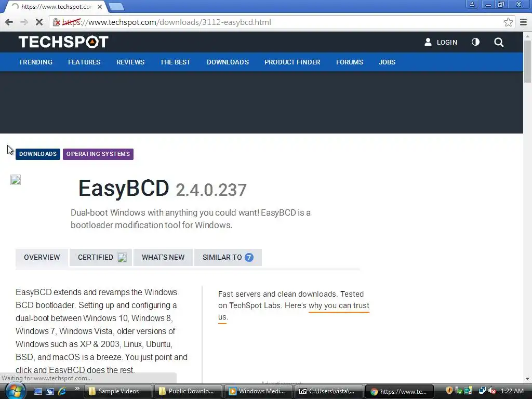Select the SIMILAR TO tab
The image size is (532, 399).
(228, 258)
